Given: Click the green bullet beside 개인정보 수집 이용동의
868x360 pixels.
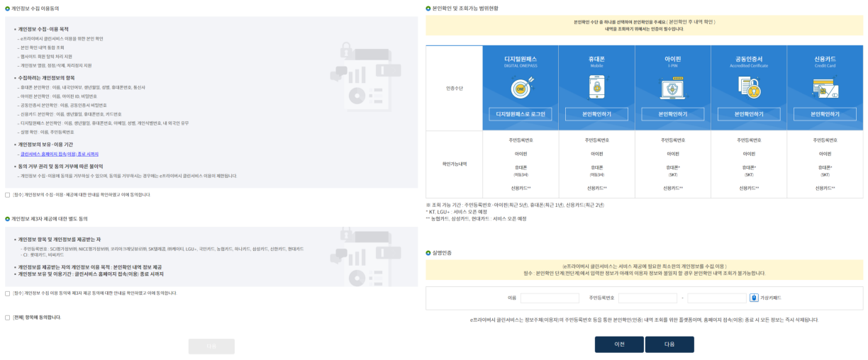Looking at the screenshot, I should click(7, 9).
